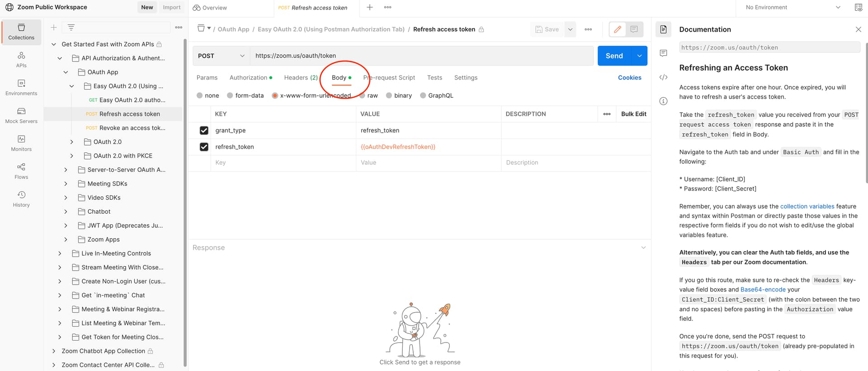Screen dimensions: 868x371
Task: Switch to the Settings tab
Action: point(466,78)
